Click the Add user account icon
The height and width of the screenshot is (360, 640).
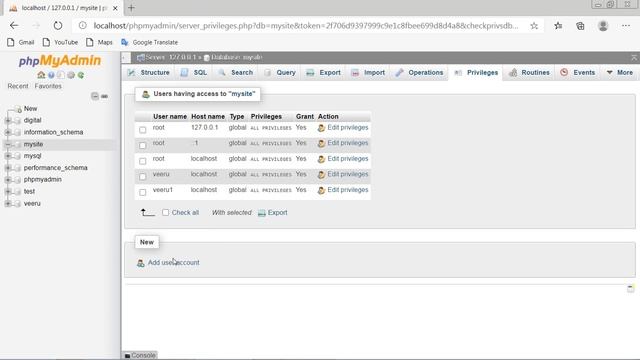point(140,263)
